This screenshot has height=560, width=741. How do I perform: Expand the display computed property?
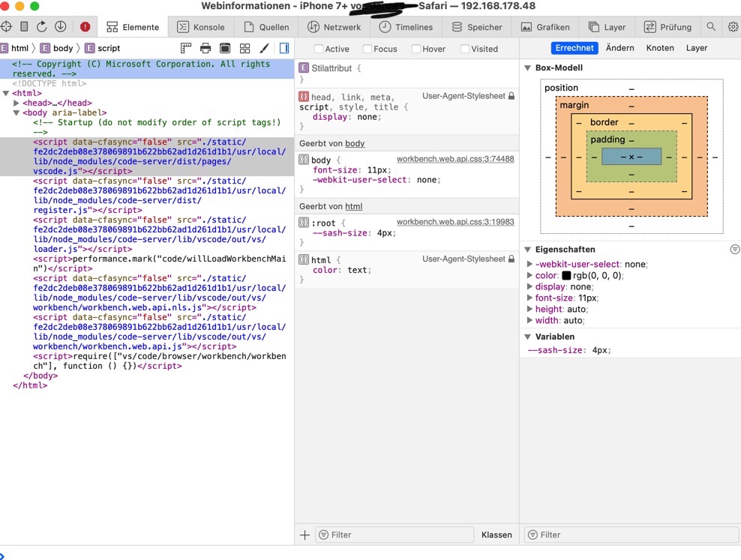(529, 286)
